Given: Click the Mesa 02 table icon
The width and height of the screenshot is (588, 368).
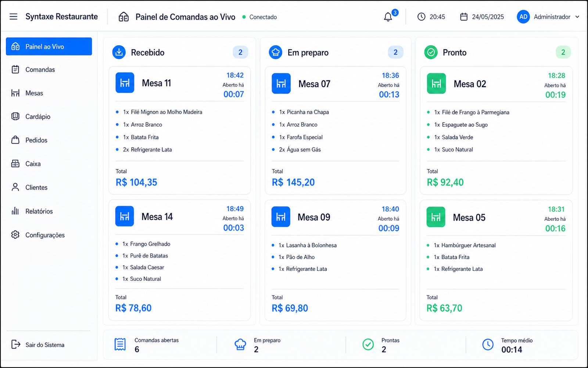Looking at the screenshot, I should (436, 84).
